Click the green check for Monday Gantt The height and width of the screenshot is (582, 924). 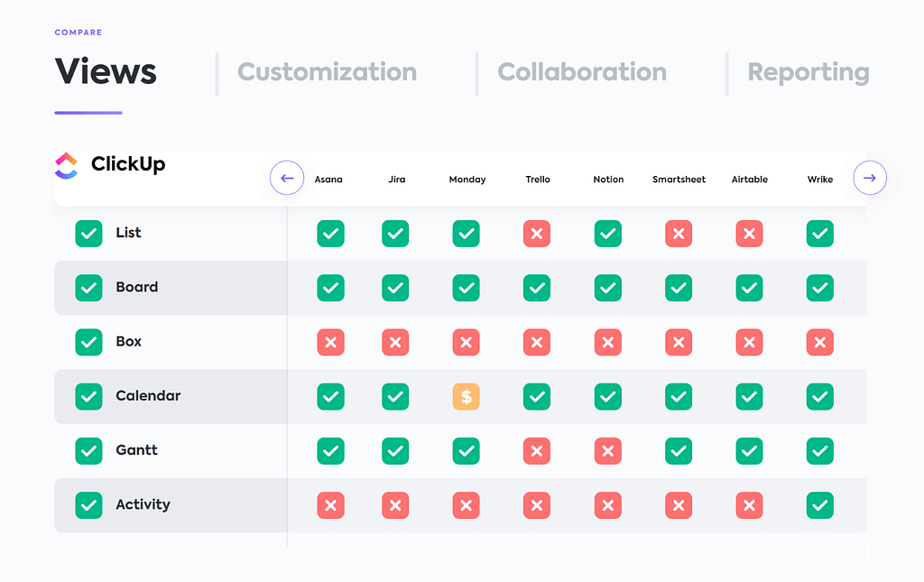click(x=467, y=451)
